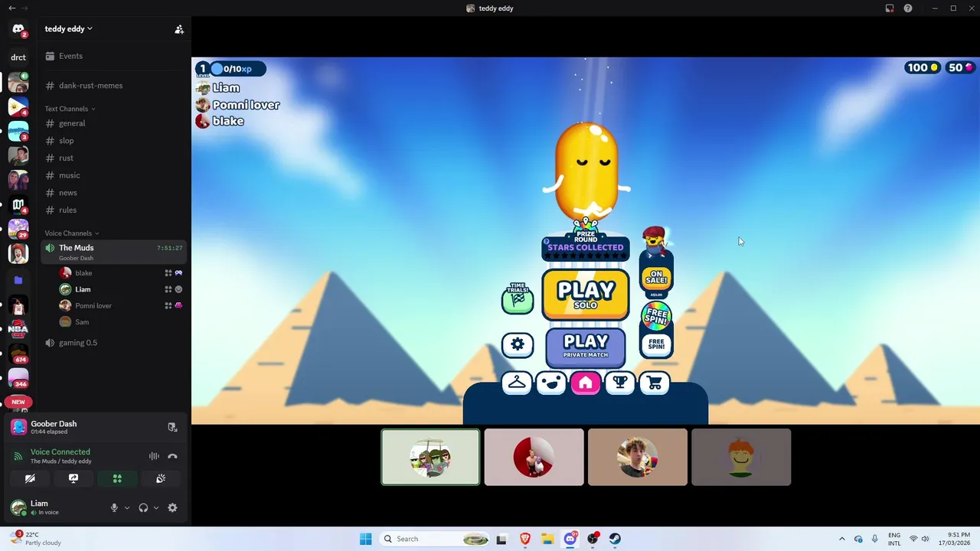Open headphone output options chevron
Viewport: 980px width, 551px height.
tap(156, 507)
